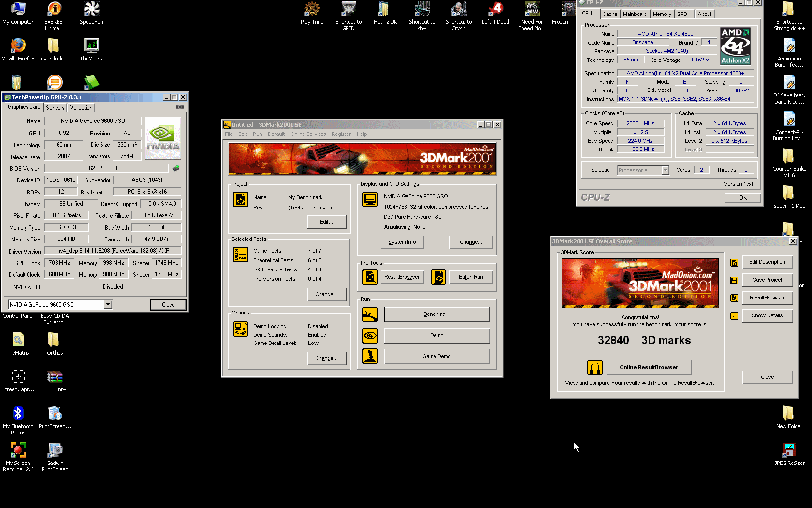The image size is (812, 508).
Task: Click the Online ResultBrowser icon in score window
Action: 595,368
